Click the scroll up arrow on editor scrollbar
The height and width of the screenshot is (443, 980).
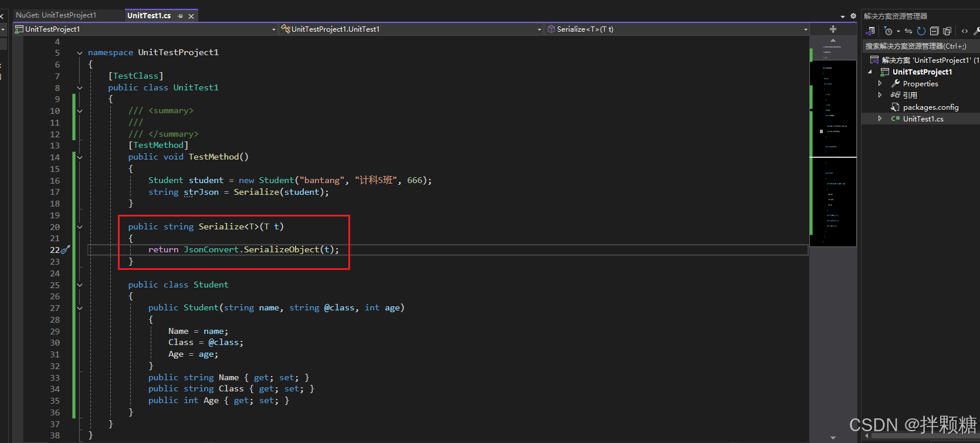tap(833, 40)
